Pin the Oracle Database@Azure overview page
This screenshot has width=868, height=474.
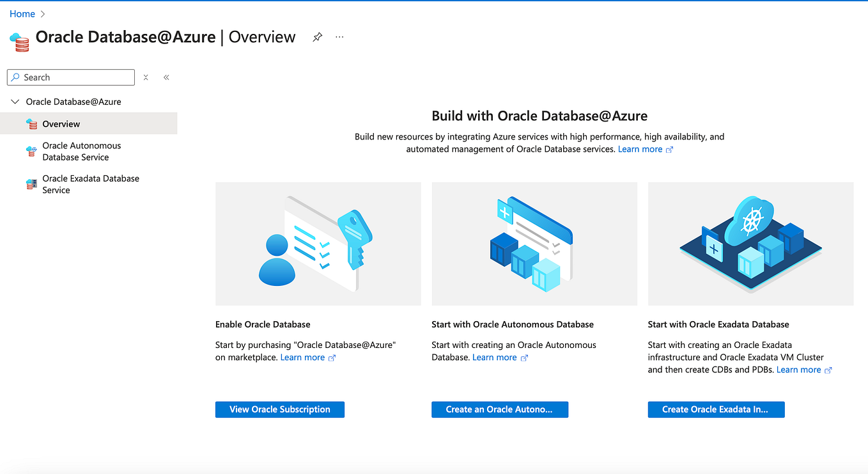pos(317,37)
